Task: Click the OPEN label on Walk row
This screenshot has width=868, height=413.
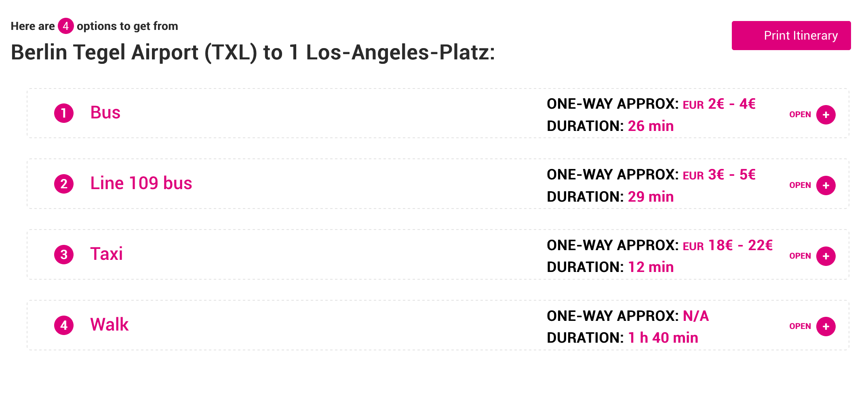Action: pos(800,327)
